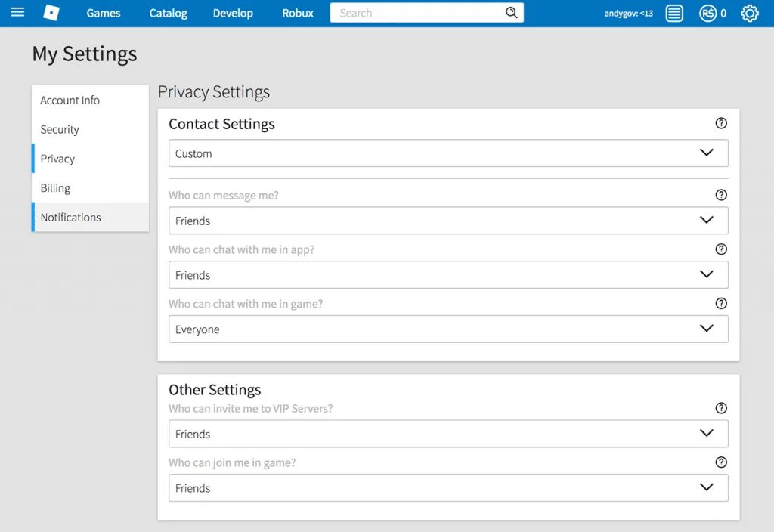Click the Roblox logo home icon
774x532 pixels.
tap(51, 13)
